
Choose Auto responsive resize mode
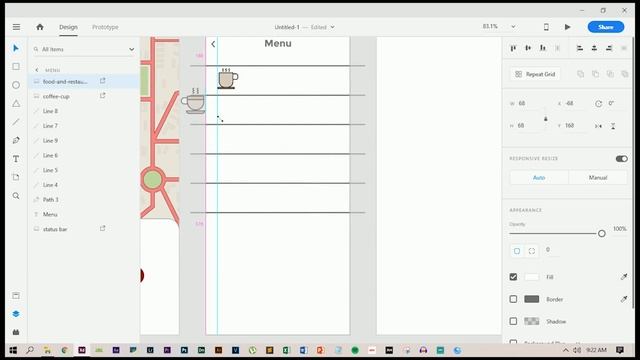[x=539, y=178]
